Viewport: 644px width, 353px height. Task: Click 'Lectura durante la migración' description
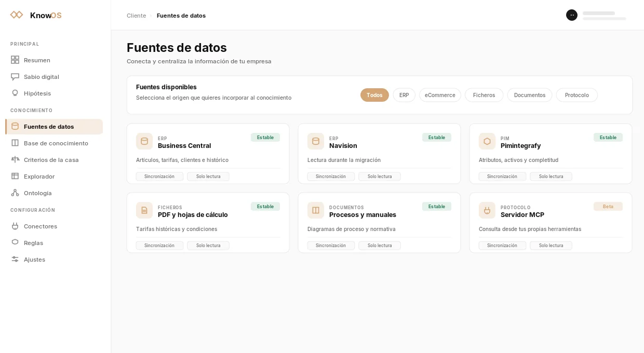click(344, 160)
